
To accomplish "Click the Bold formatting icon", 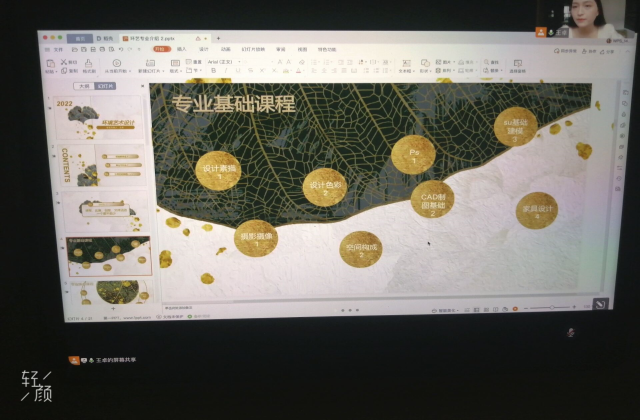I will [x=212, y=71].
